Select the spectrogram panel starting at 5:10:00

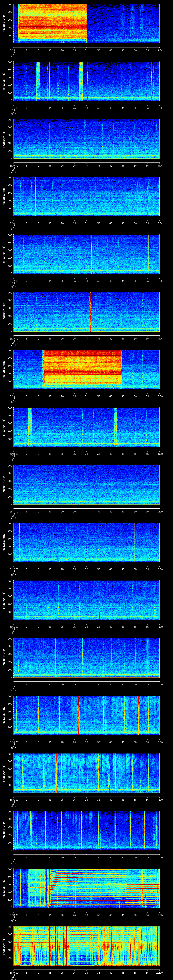[87, 427]
